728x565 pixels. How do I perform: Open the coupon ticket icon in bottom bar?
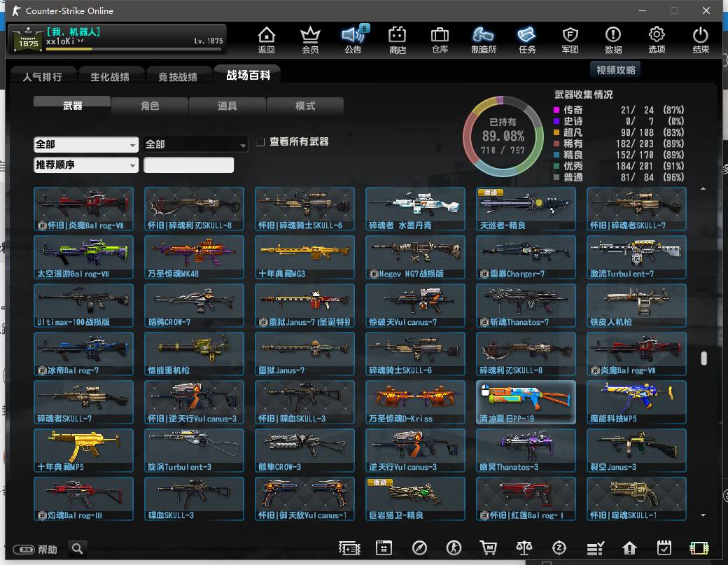(349, 548)
